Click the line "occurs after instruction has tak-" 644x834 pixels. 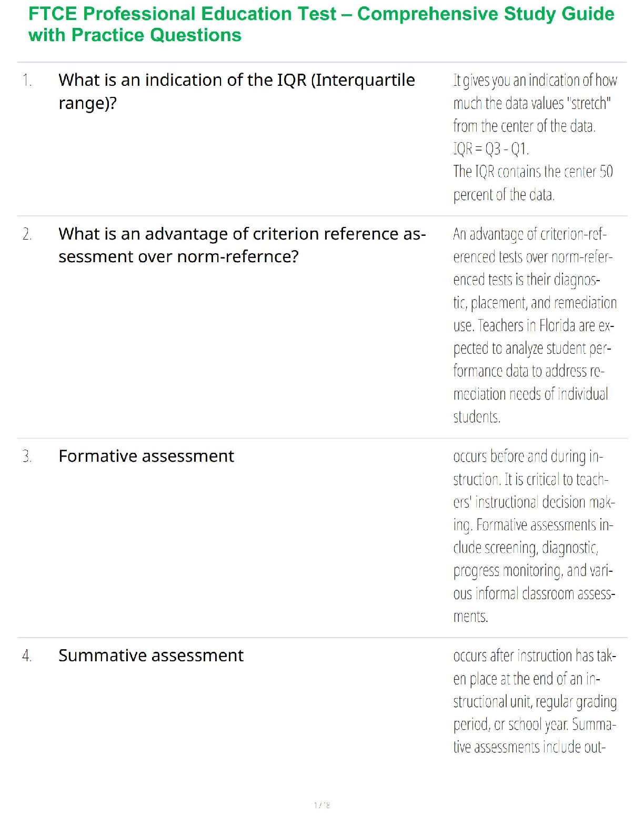[534, 656]
